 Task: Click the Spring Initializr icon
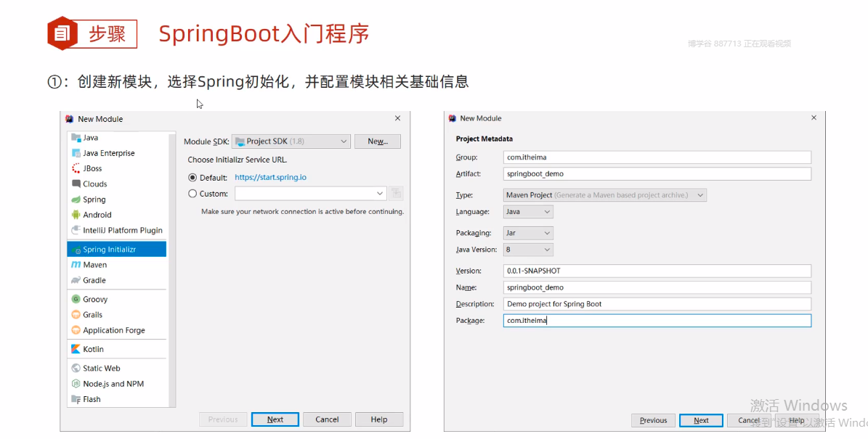point(76,250)
